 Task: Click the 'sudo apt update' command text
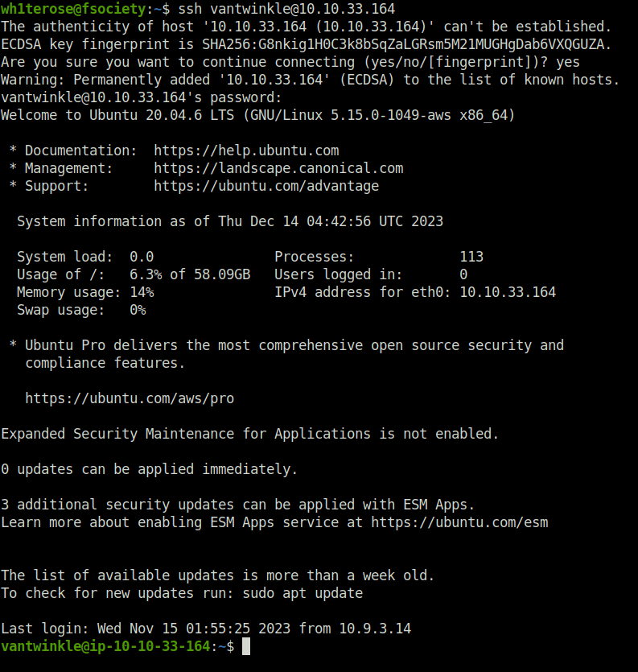[x=303, y=593]
